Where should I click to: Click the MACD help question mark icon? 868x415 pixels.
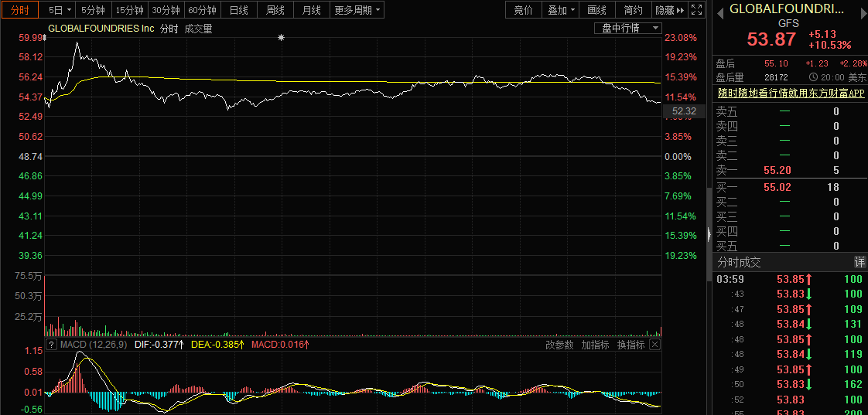(52, 345)
